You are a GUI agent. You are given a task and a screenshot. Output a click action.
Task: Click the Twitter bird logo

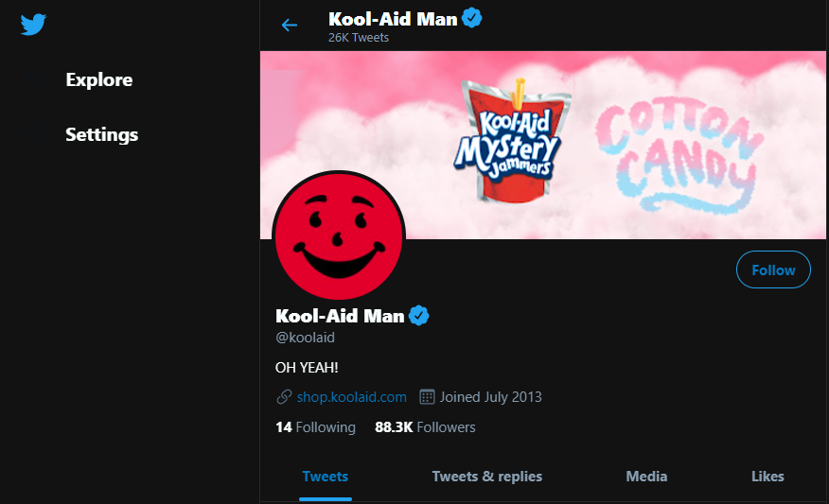tap(34, 24)
